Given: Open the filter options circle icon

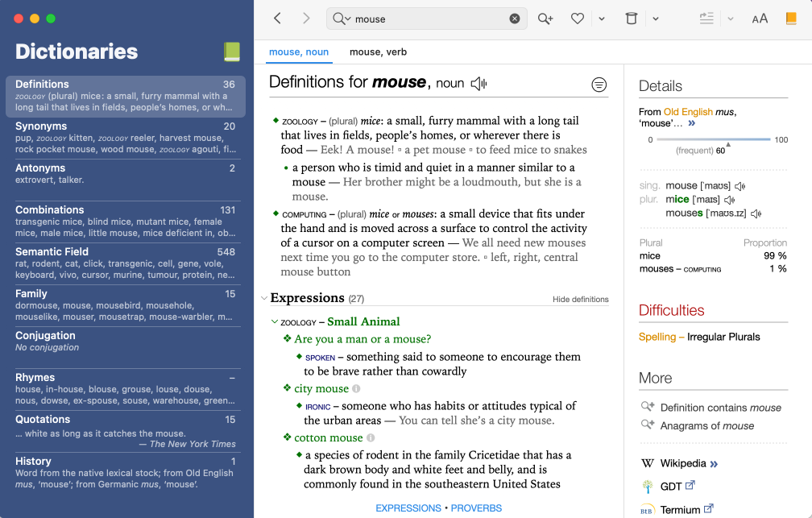Looking at the screenshot, I should coord(599,85).
